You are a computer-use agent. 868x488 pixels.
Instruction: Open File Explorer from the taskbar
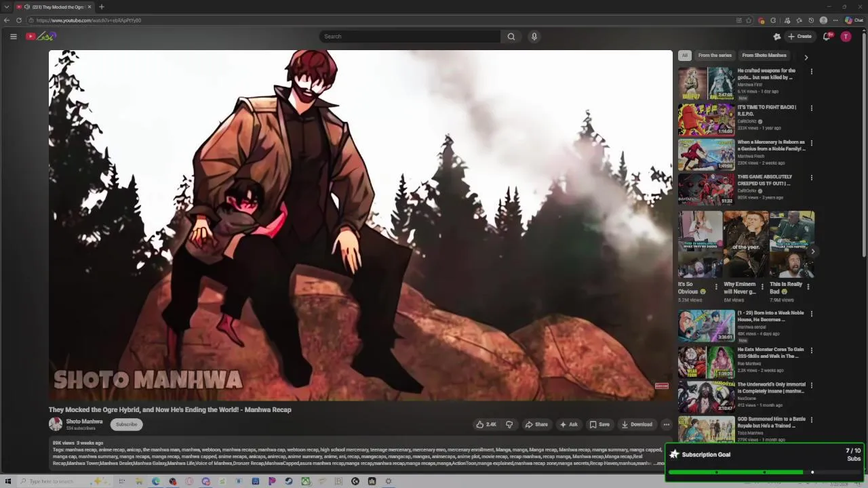pos(139,481)
